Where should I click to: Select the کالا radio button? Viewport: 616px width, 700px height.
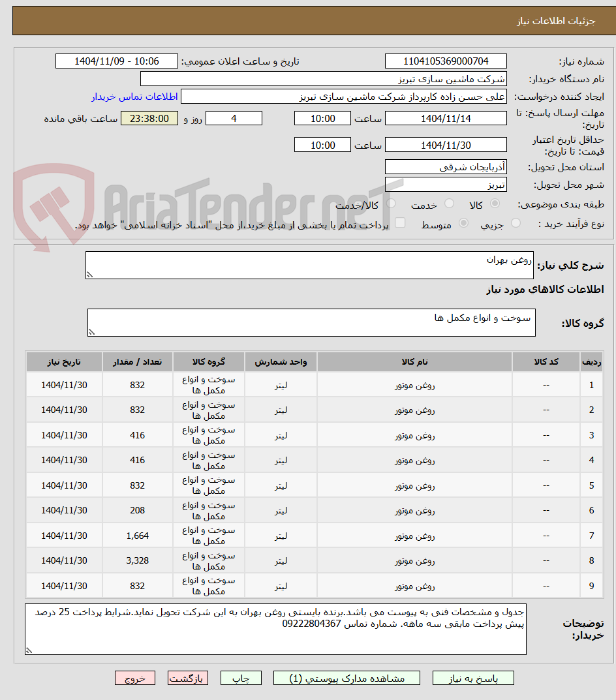coord(495,204)
